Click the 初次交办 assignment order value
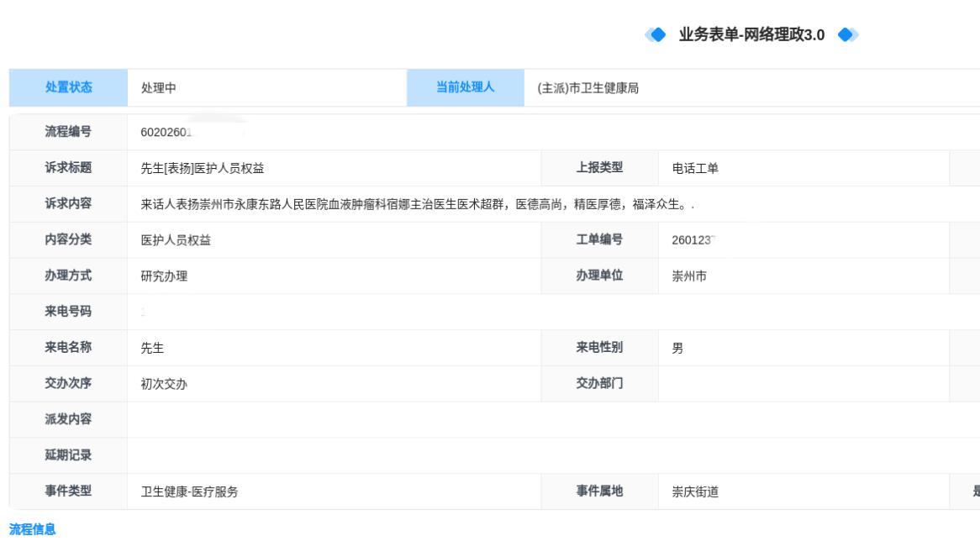 tap(164, 385)
